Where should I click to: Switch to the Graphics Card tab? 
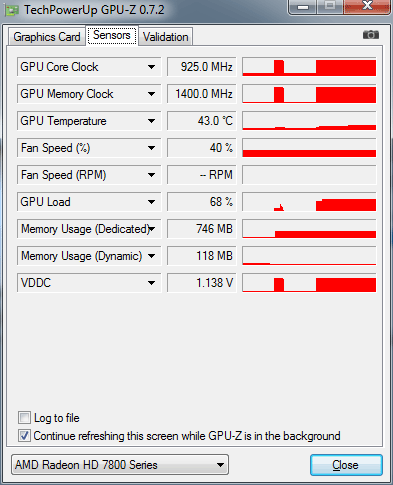(x=47, y=37)
